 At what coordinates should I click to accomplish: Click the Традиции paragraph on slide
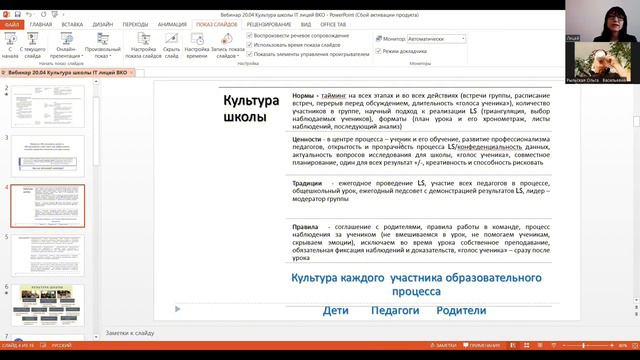(421, 191)
